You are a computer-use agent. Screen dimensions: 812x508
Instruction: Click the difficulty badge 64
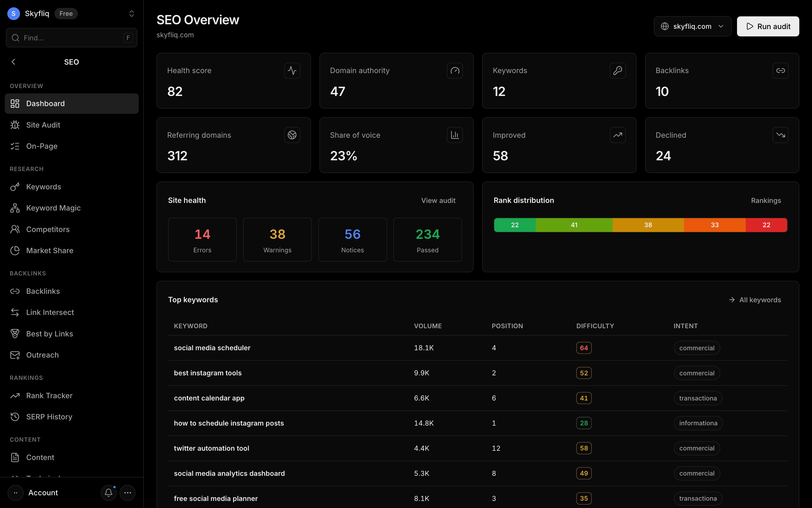[x=584, y=348]
